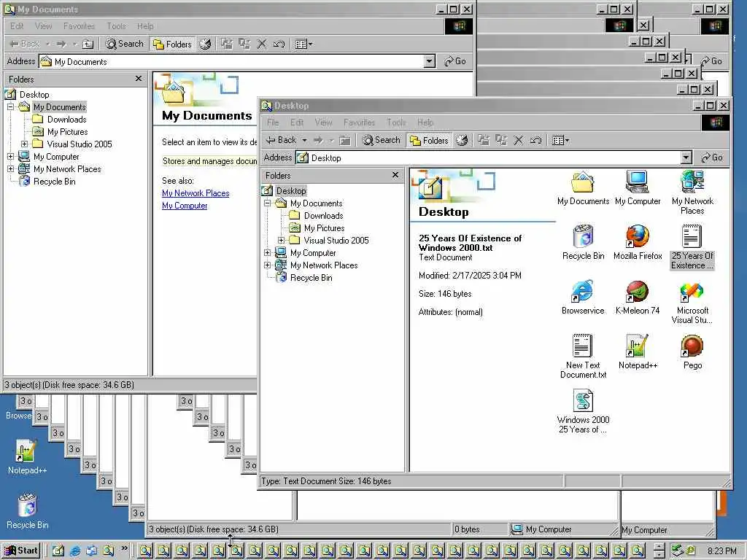Open Views dropdown in Desktop window toolbar

click(560, 140)
